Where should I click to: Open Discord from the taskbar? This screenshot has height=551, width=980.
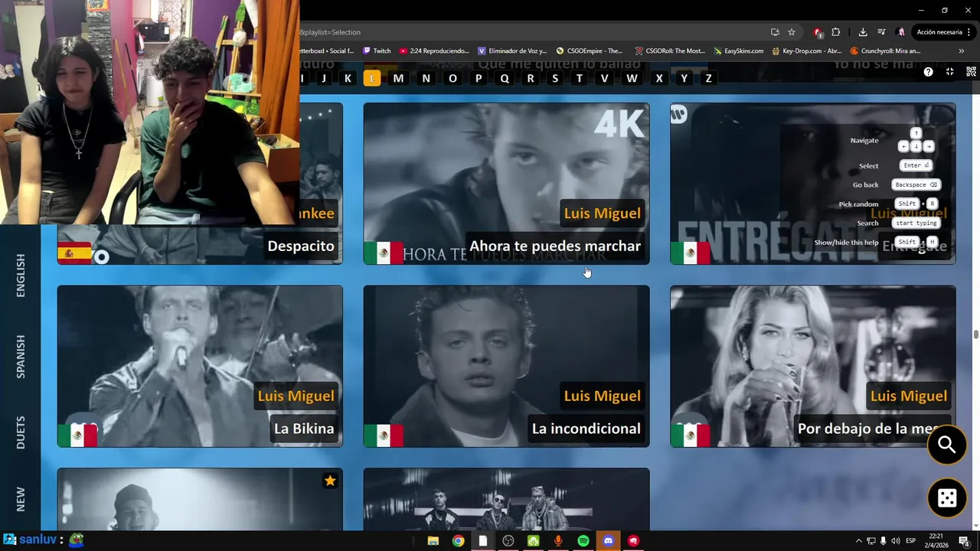609,541
